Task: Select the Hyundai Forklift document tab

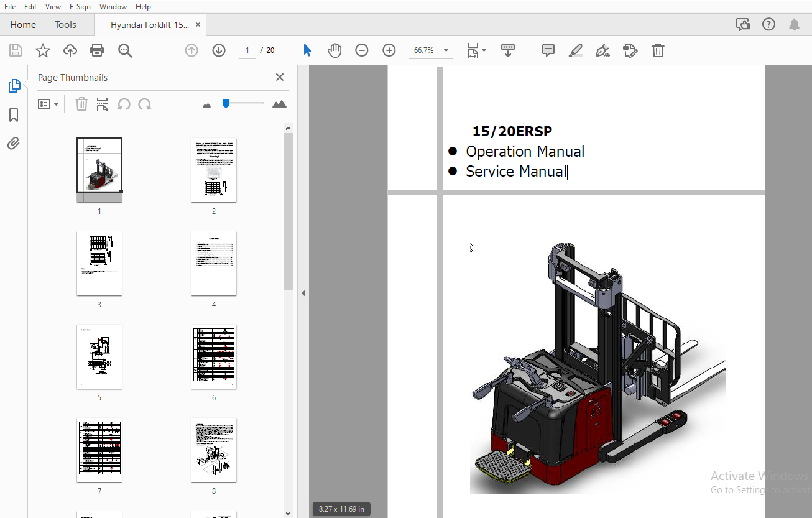Action: point(149,25)
